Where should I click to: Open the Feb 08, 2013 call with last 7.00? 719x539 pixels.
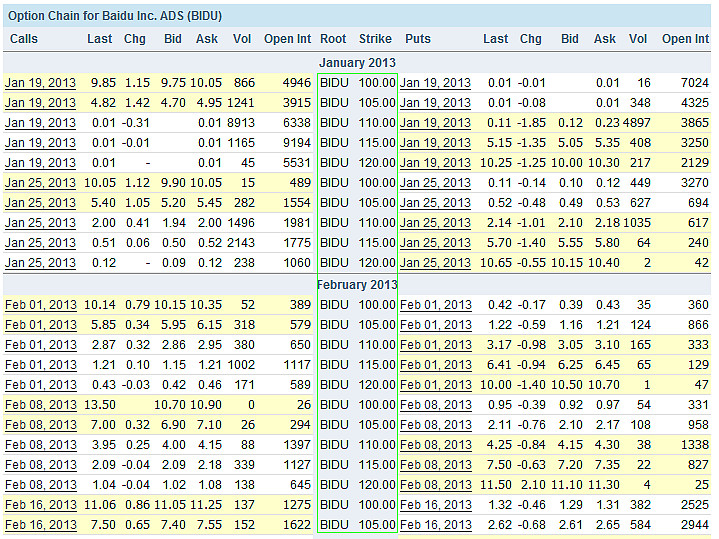(x=41, y=425)
